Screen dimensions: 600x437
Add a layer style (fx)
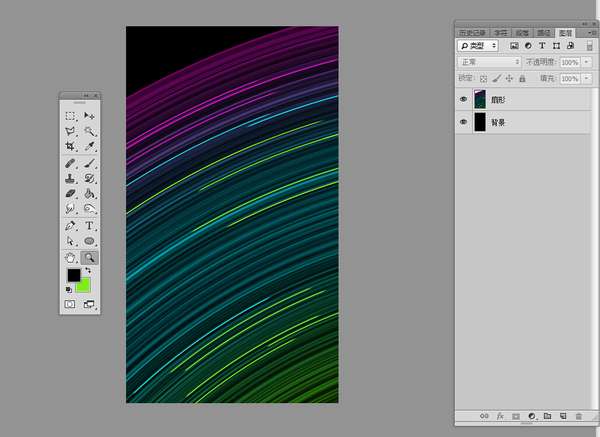point(500,416)
